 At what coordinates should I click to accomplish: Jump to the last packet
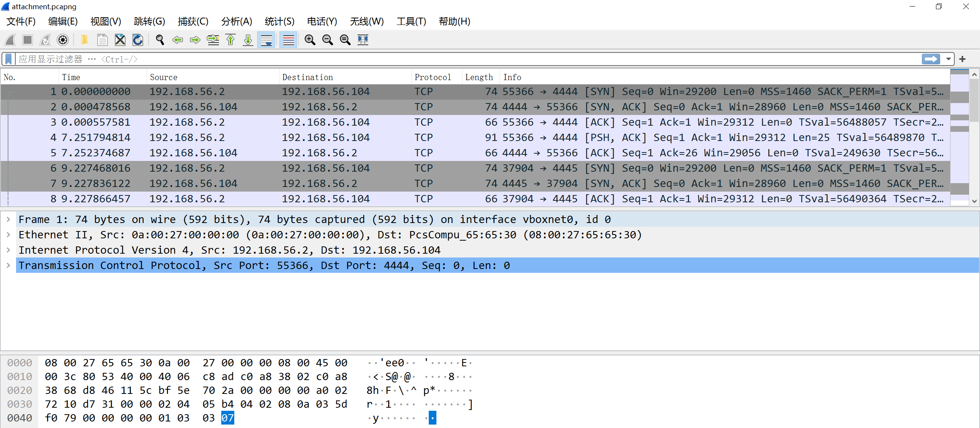[248, 40]
